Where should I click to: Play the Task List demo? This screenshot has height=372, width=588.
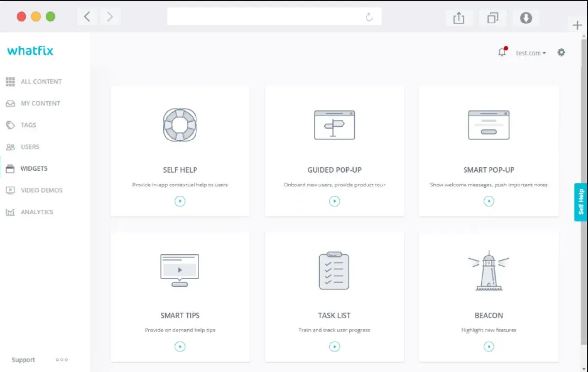pos(334,346)
